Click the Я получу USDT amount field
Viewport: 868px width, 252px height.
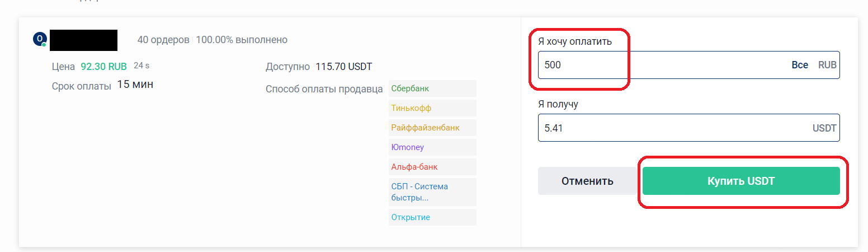tap(671, 128)
